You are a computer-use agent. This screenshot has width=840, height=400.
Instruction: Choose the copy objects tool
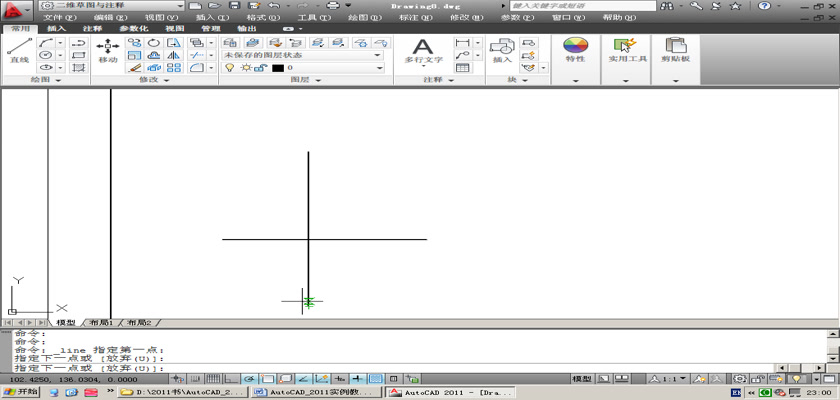click(x=134, y=43)
